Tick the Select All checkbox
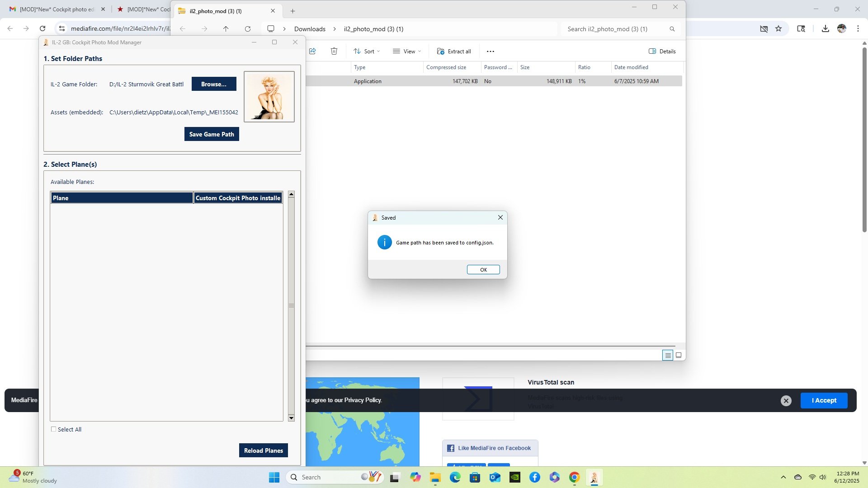 (x=53, y=429)
